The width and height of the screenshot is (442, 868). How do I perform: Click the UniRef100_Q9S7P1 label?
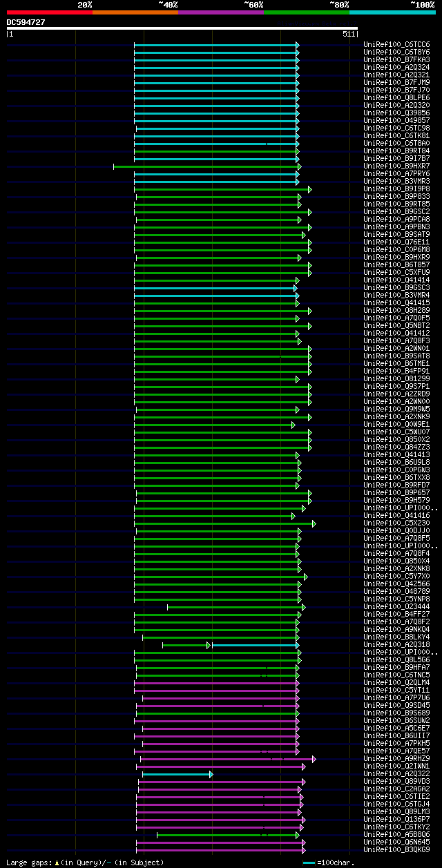click(396, 386)
